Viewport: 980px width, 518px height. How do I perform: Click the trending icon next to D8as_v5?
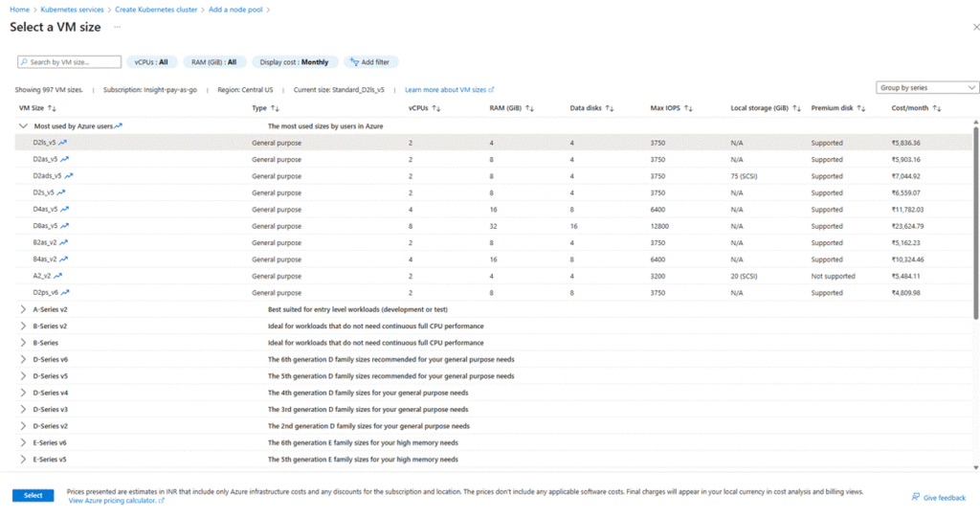pyautogui.click(x=65, y=226)
